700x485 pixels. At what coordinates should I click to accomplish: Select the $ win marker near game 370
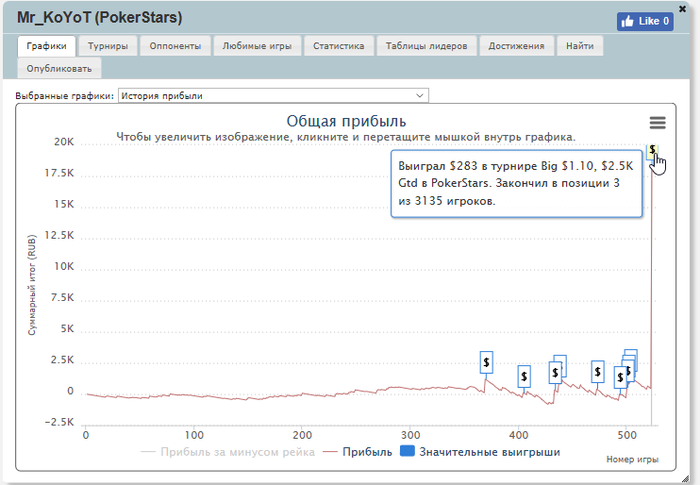[486, 362]
